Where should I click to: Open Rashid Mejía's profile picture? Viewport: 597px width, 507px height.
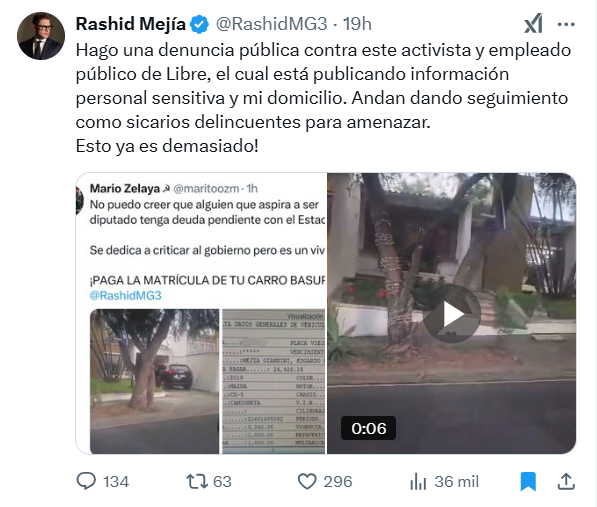coord(41,36)
